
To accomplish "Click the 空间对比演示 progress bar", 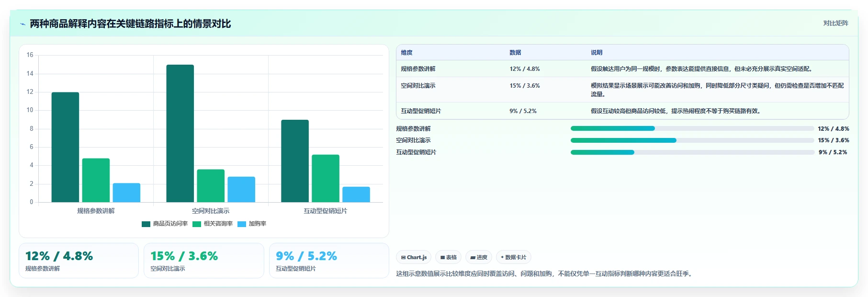I will (x=692, y=140).
